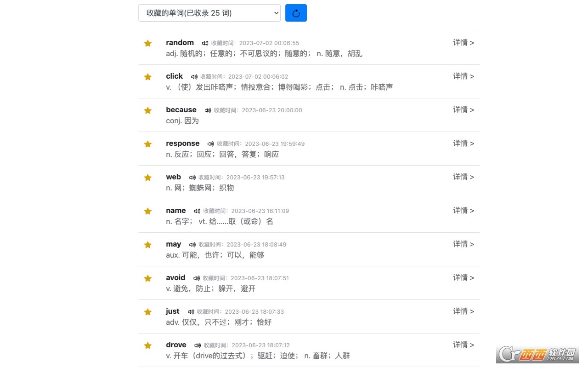The image size is (588, 368).
Task: Open the 收藏的单词 dropdown list
Action: point(209,13)
